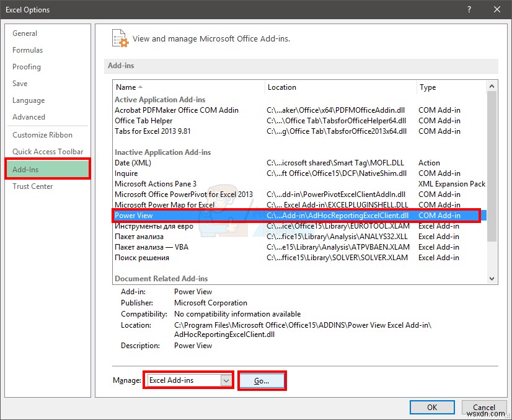Select Tabs for Excel 2013 9.81 row
Screen dimensions: 512x420
[x=299, y=131]
